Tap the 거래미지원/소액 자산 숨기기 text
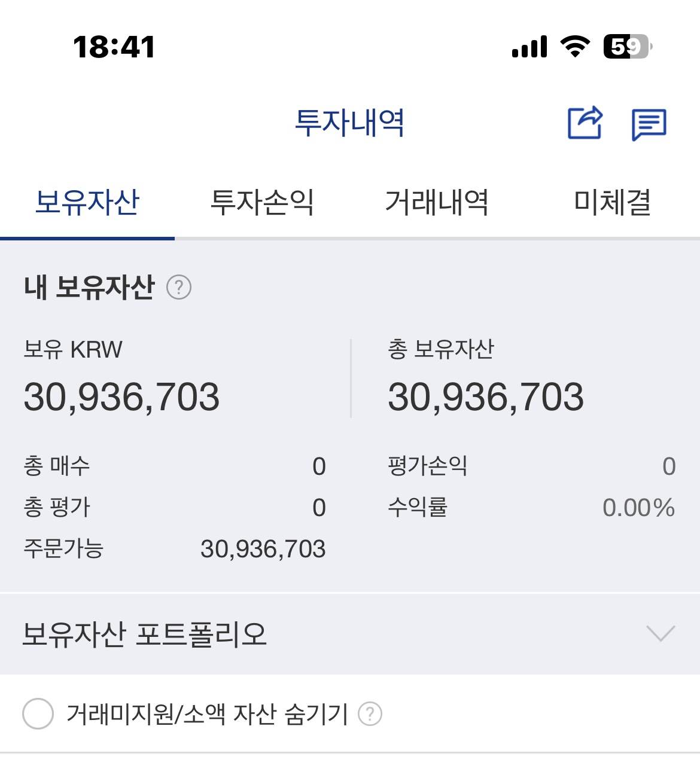Viewport: 700px width, 781px height. pyautogui.click(x=207, y=713)
